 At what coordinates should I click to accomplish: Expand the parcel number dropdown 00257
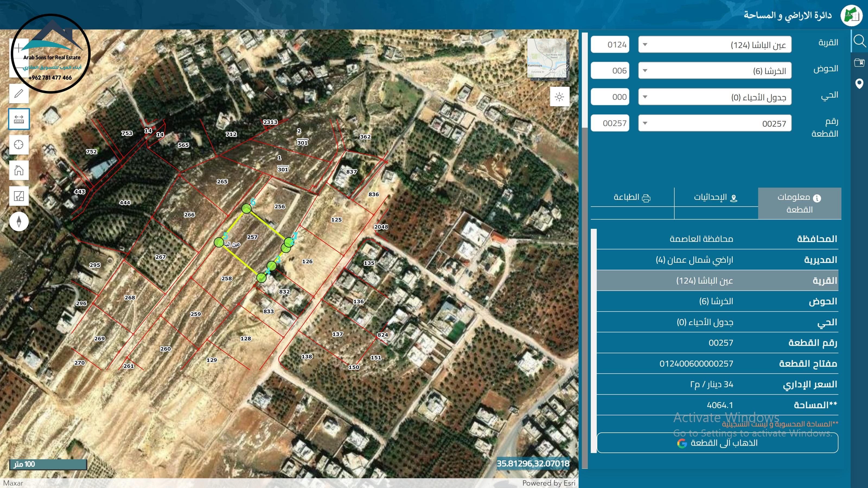pos(714,124)
